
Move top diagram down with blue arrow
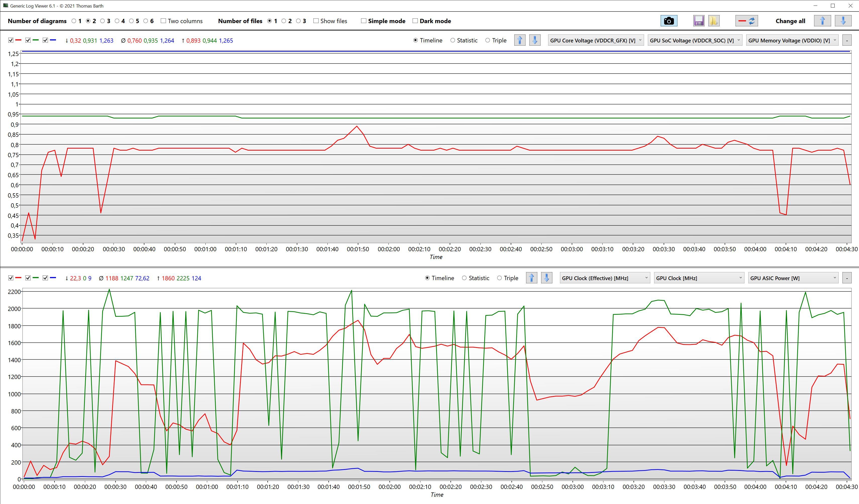[x=535, y=40]
